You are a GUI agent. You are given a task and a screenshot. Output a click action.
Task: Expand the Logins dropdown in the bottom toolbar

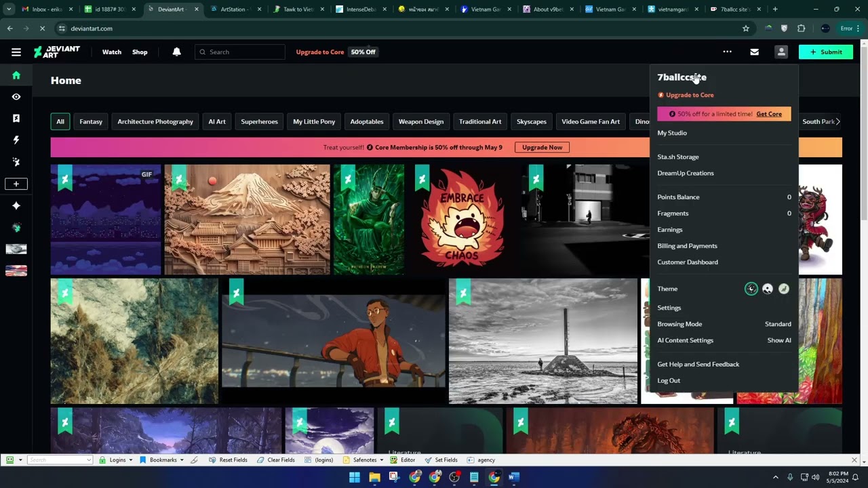tap(130, 460)
